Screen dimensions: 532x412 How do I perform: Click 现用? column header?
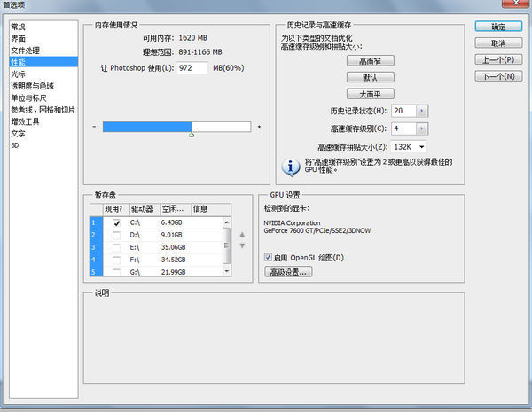tap(116, 209)
